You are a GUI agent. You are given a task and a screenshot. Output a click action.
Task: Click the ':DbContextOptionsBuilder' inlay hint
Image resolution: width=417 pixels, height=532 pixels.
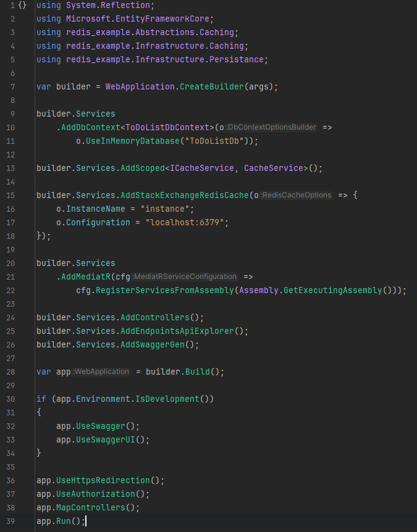(271, 127)
